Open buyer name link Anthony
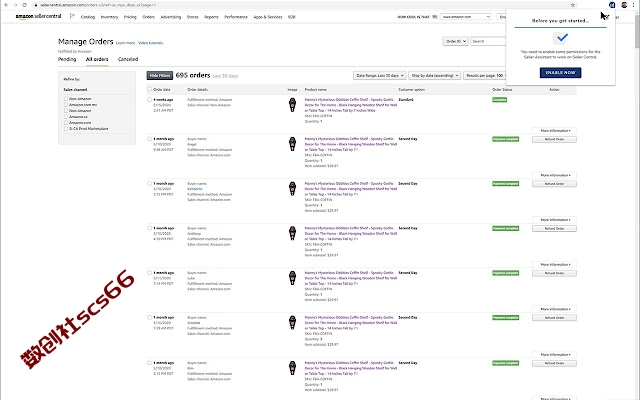This screenshot has height=400, width=640. click(x=194, y=233)
